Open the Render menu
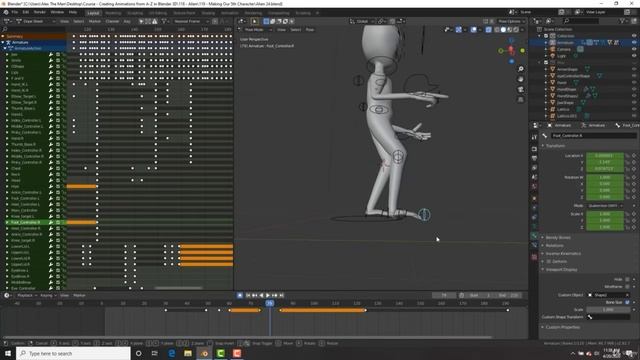 tap(40, 12)
